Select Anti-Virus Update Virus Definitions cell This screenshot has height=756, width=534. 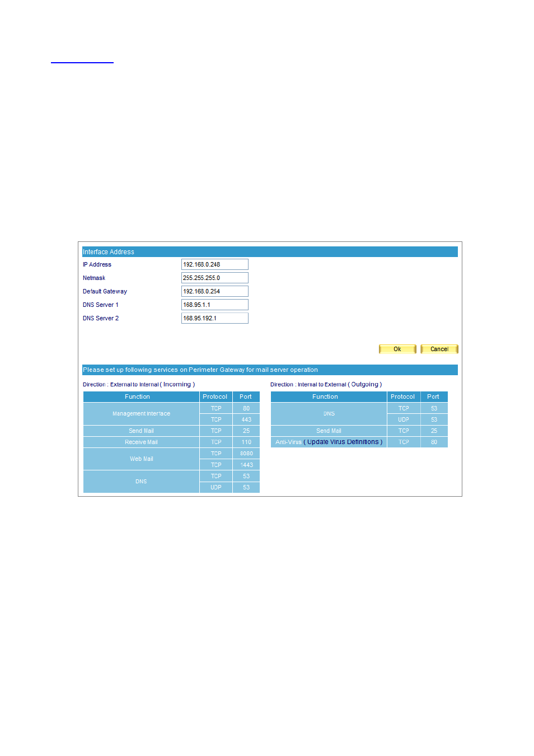tap(329, 442)
